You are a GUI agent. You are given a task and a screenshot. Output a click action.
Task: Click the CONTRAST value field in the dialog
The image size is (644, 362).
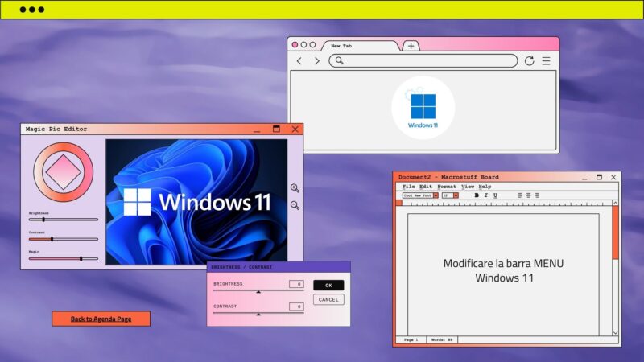point(296,306)
